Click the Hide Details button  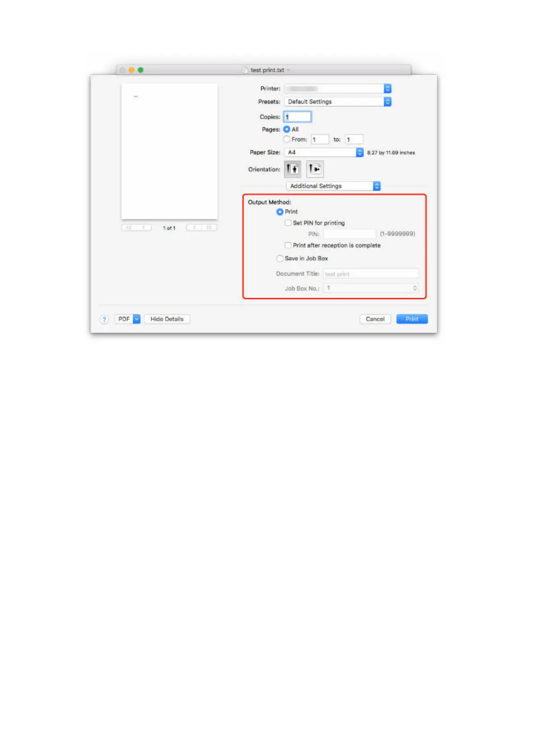167,319
